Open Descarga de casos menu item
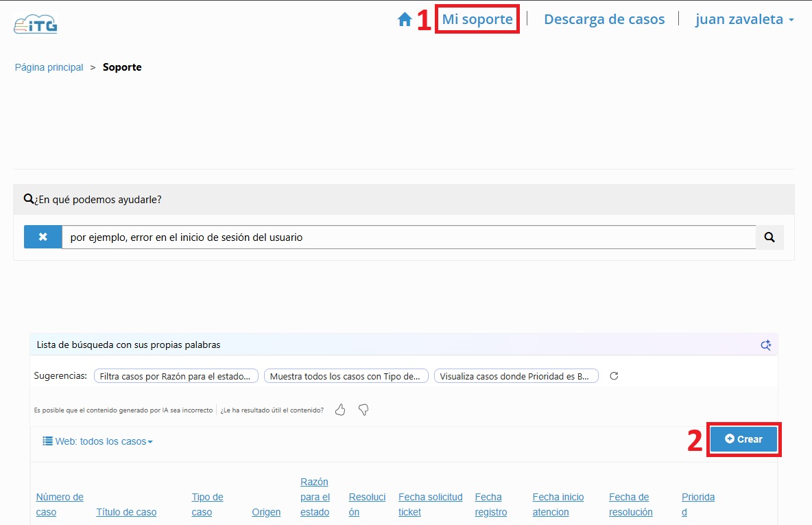The width and height of the screenshot is (812, 525). (604, 20)
